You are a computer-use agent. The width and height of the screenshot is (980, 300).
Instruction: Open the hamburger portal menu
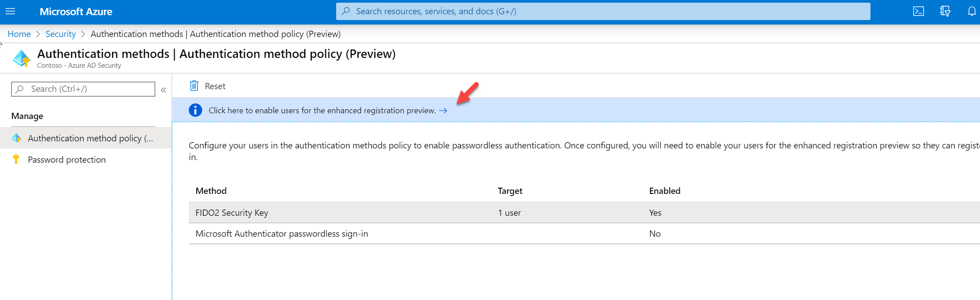coord(10,11)
